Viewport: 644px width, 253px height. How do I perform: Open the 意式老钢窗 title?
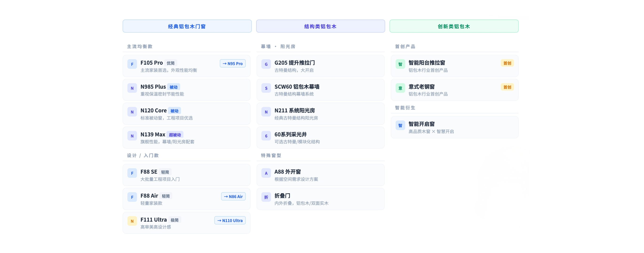421,87
